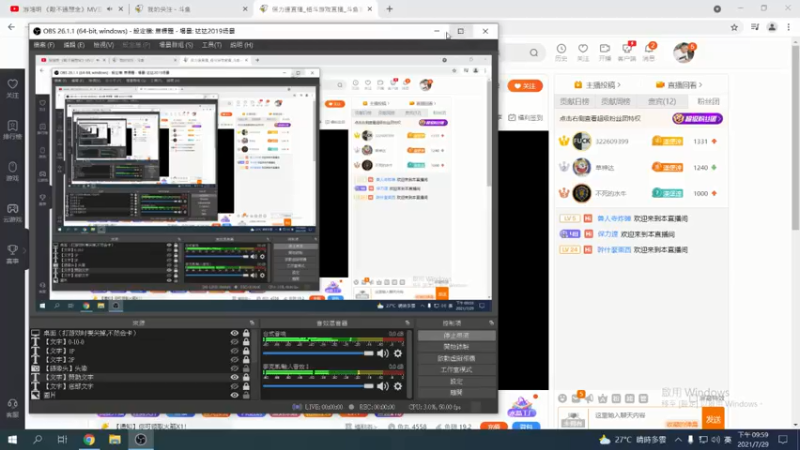Open the Windows Start menu

[x=12, y=439]
